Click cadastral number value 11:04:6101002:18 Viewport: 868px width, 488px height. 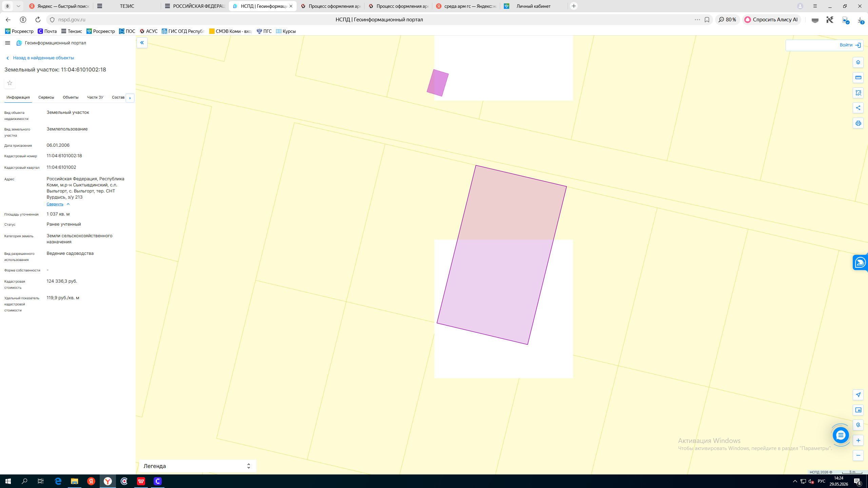[64, 156]
